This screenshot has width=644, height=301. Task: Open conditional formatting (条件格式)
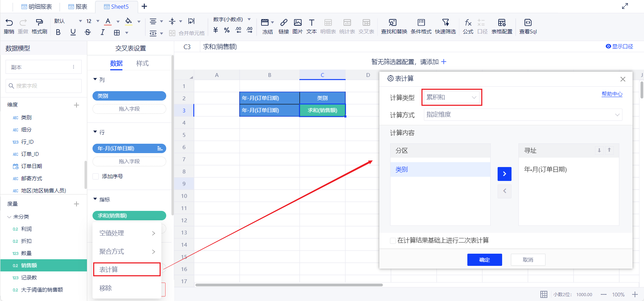pyautogui.click(x=421, y=23)
